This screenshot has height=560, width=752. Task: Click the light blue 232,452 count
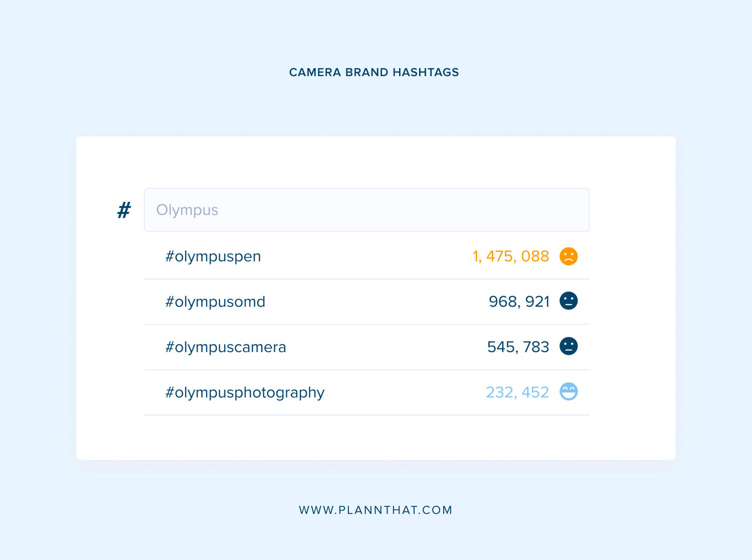point(517,392)
